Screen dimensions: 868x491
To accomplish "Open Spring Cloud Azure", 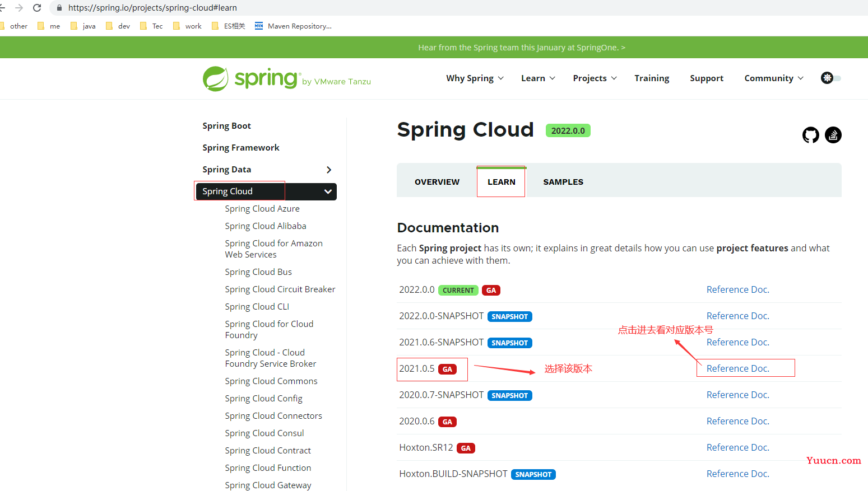I will point(262,209).
